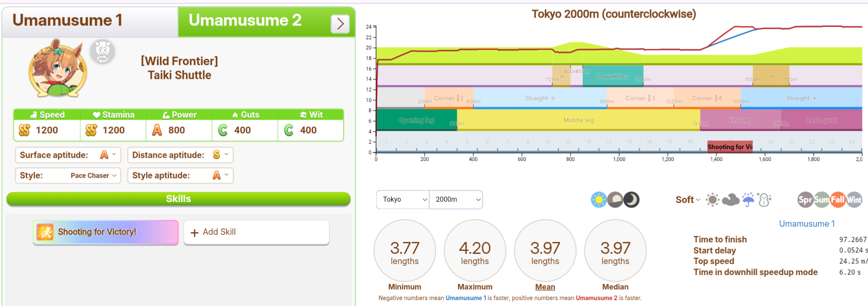Click the "Top speed" row label
Screen dimensions: 868x306
click(x=714, y=261)
